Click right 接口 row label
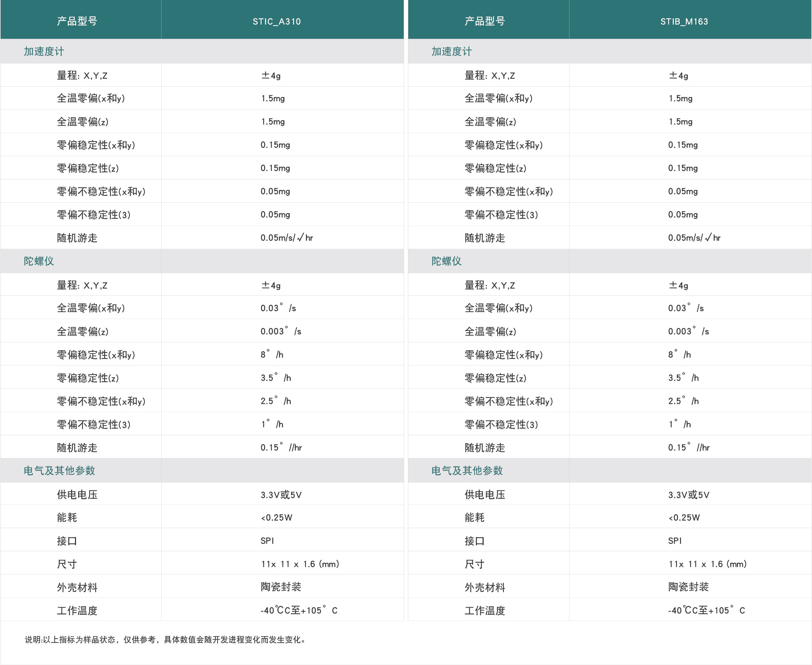Screen dimensions: 812x665 pos(474,541)
